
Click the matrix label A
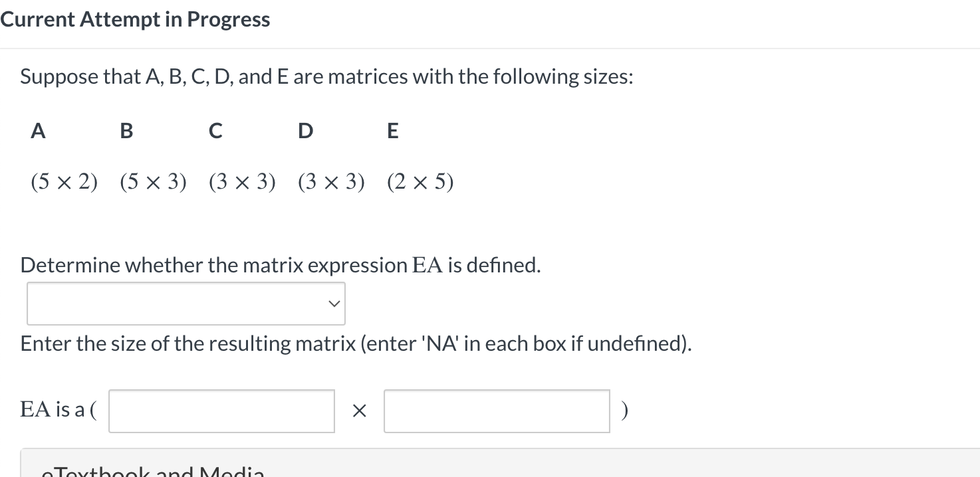coord(37,131)
